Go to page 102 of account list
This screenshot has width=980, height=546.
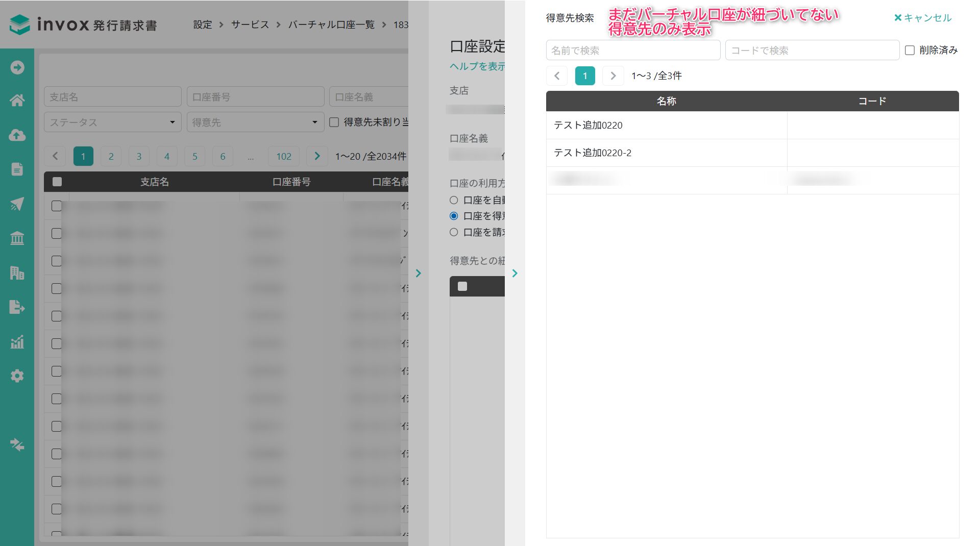point(284,157)
